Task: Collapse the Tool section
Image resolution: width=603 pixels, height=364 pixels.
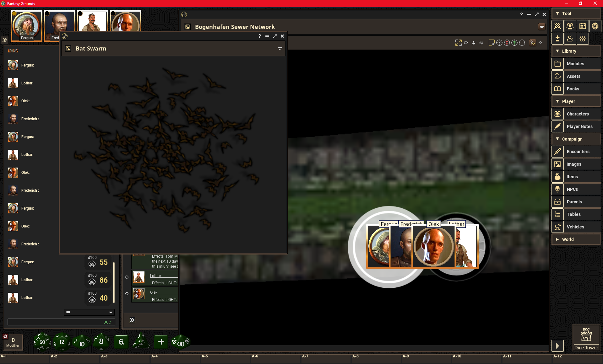Action: (x=576, y=13)
